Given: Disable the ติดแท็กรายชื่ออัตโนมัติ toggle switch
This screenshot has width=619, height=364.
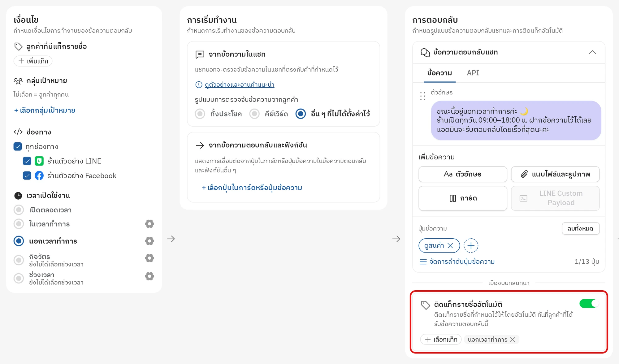Looking at the screenshot, I should tap(589, 303).
